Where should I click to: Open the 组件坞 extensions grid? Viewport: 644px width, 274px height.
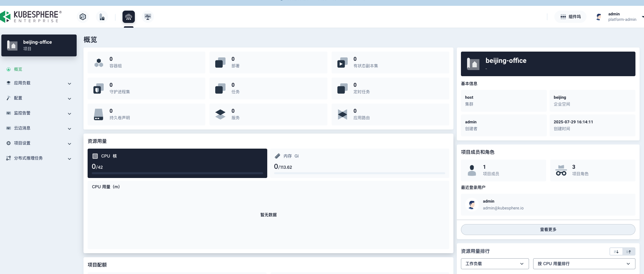point(570,17)
